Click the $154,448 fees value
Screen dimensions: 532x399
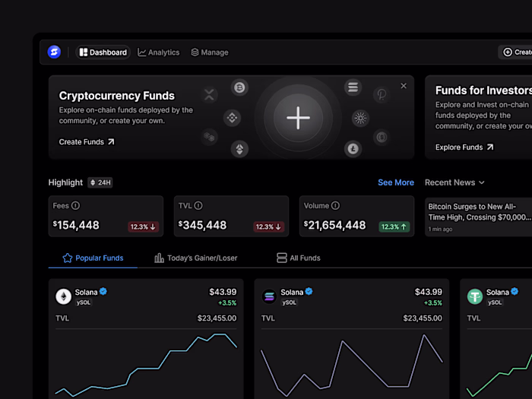[76, 225]
